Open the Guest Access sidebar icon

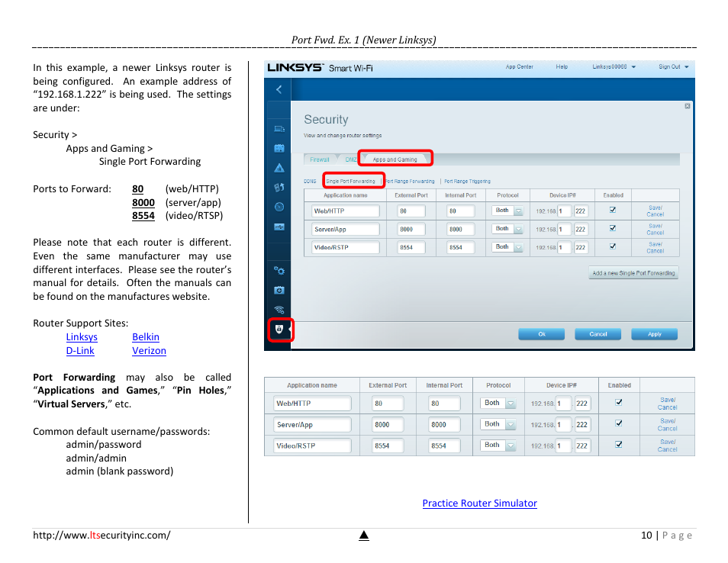tap(279, 149)
